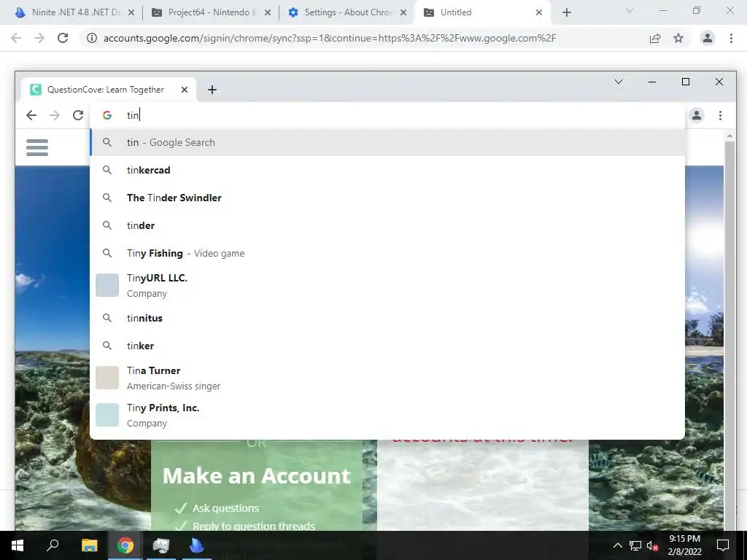Close the Ninite .NET 4.8 tab
The width and height of the screenshot is (747, 560).
(x=131, y=12)
